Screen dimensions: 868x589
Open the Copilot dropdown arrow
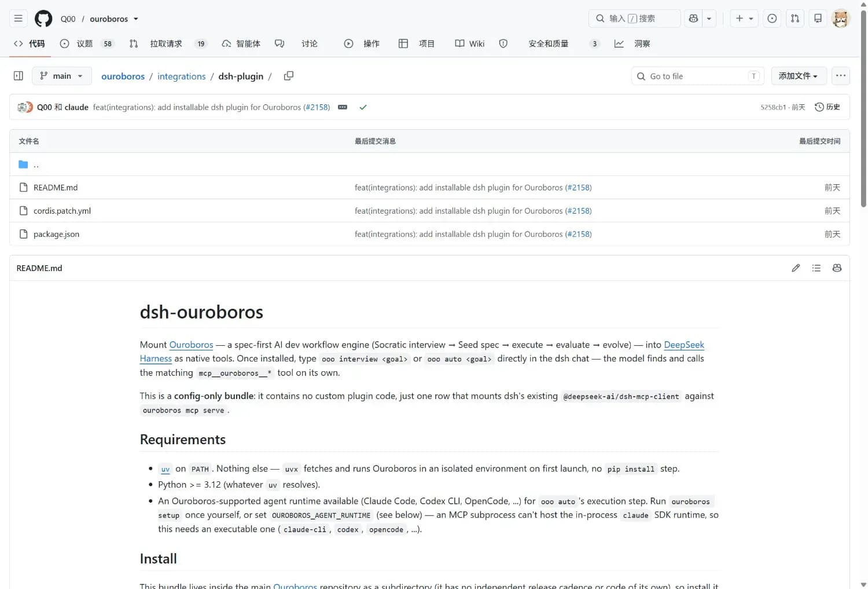pos(709,19)
